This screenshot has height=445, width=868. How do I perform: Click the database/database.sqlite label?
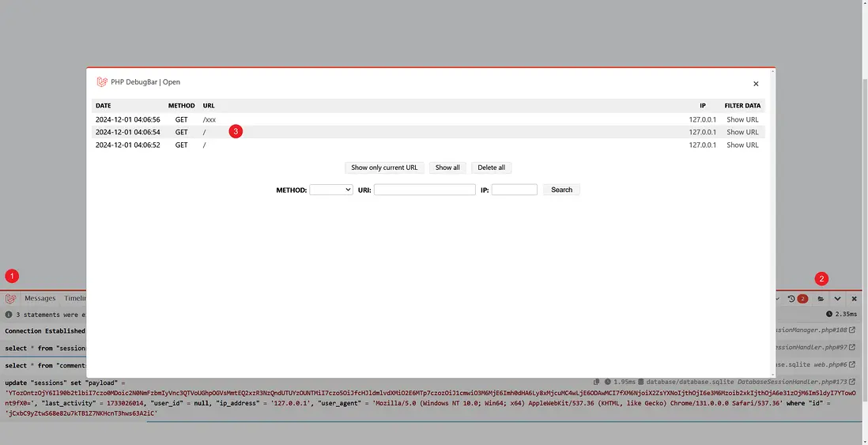pos(691,382)
